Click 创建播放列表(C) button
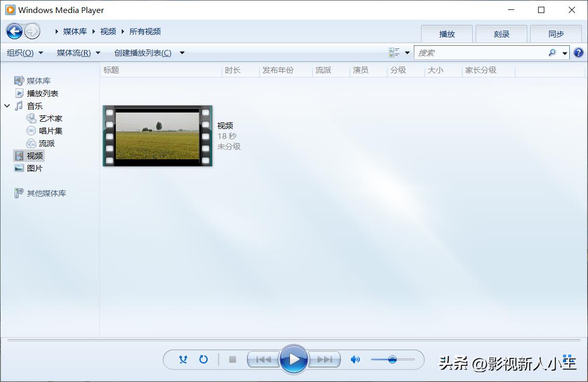588x382 pixels. [143, 53]
